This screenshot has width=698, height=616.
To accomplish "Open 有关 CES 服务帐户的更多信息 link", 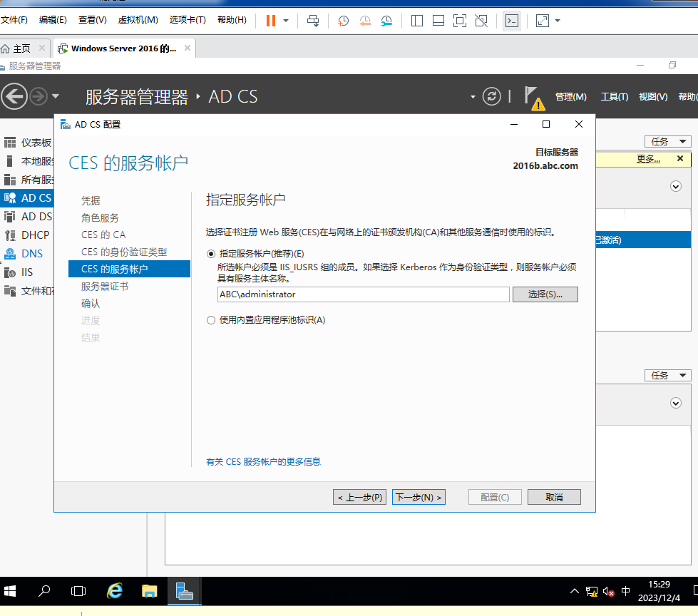I will [263, 461].
